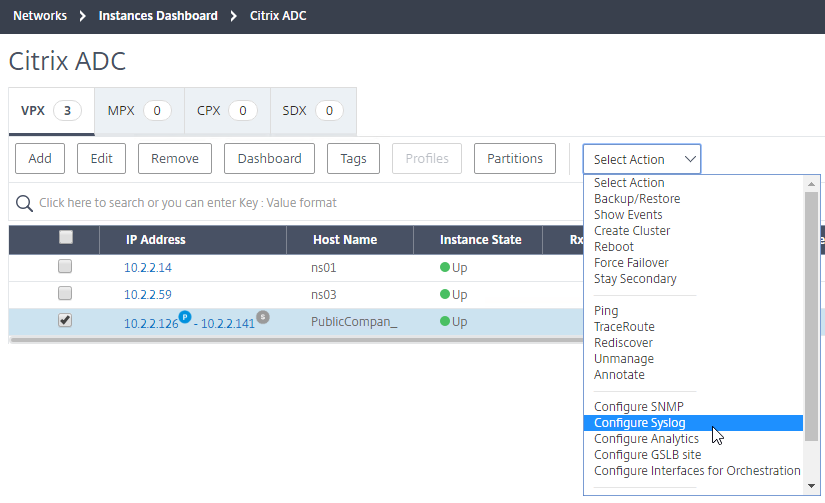Click the primary node badge on 10.2.2.126

(x=185, y=317)
